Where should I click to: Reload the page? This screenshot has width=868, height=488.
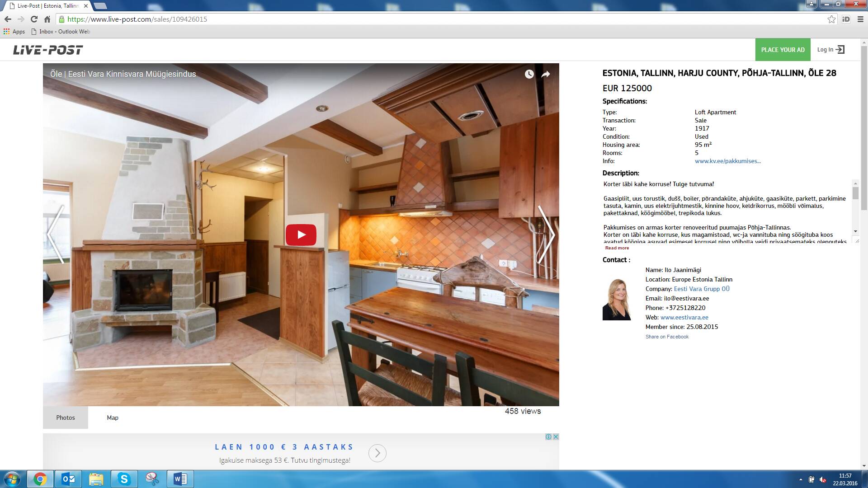pos(34,19)
